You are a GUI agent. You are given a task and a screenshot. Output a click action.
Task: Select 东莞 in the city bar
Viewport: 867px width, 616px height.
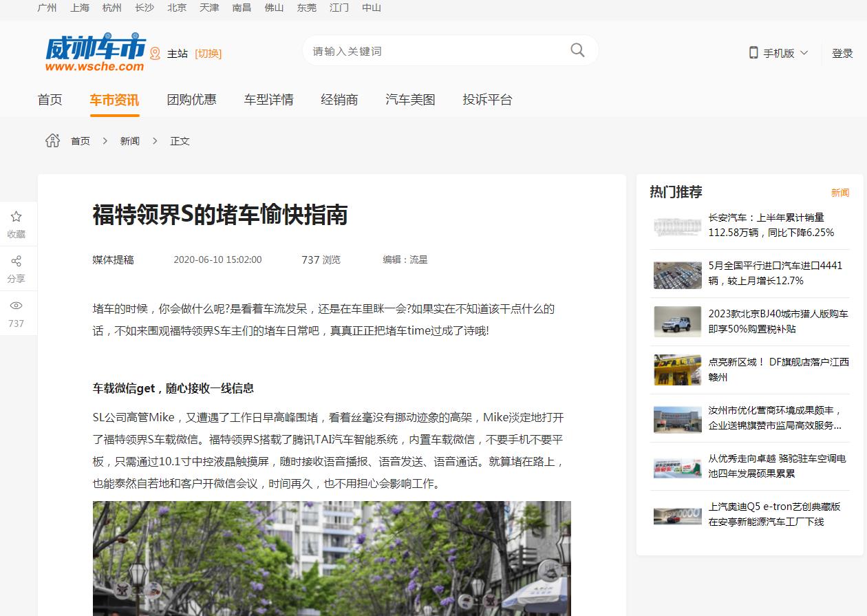(307, 8)
